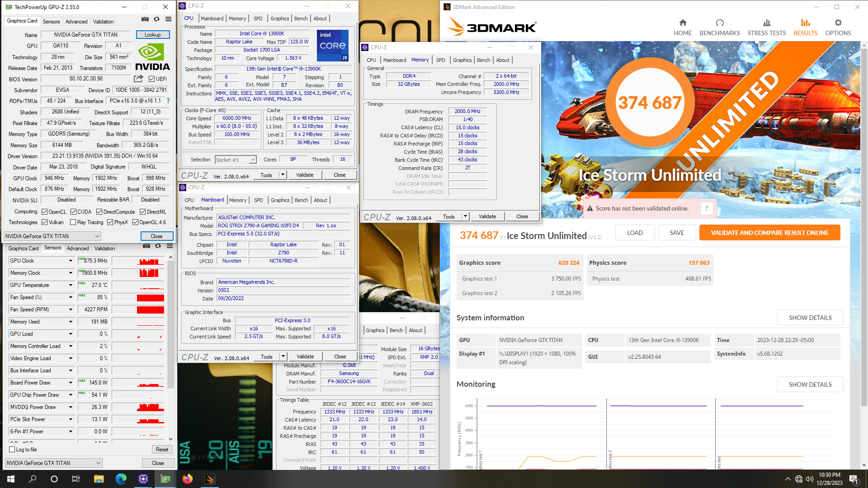Open GPU selection dropdown in top GPU-Z
Viewport: 868px width, 488px height.
pyautogui.click(x=52, y=236)
